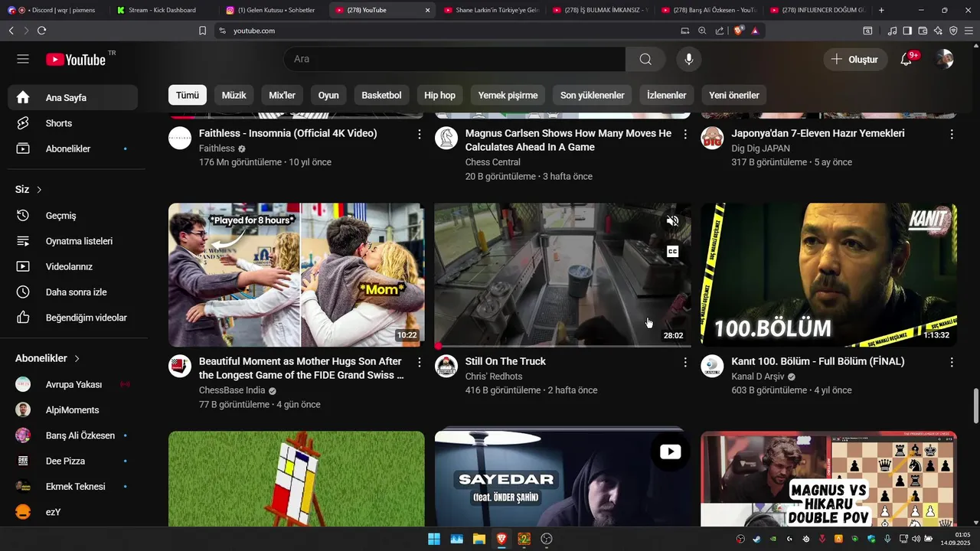The width and height of the screenshot is (980, 551).
Task: Open Chris' Redhots channel avatar
Action: coord(446,366)
